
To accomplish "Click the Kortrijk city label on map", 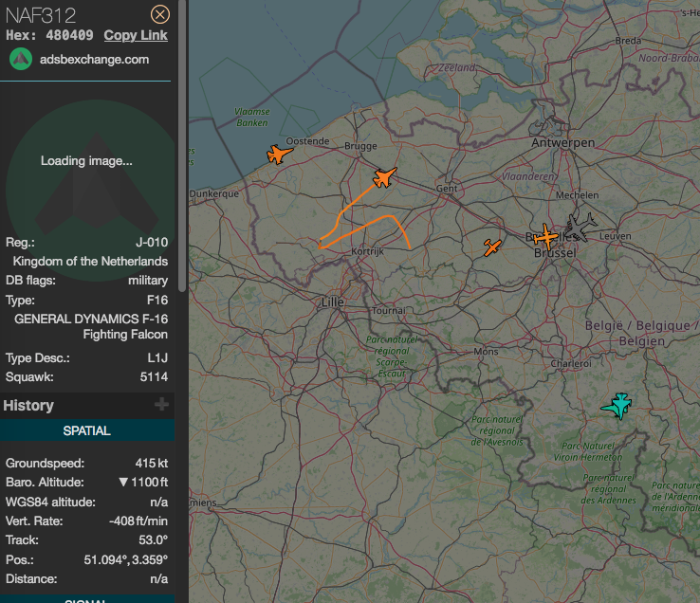I will coord(367,251).
